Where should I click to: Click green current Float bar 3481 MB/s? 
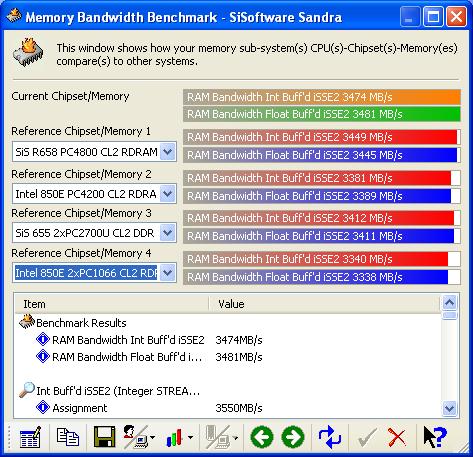pyautogui.click(x=322, y=114)
